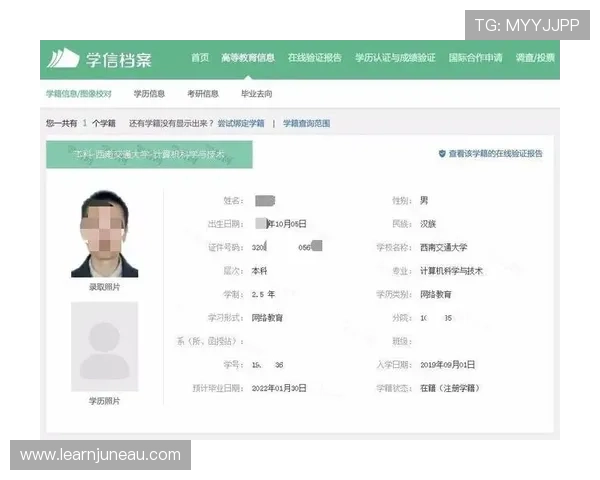This screenshot has height=480, width=600.
Task: Click the 学历照片 placeholder image
Action: pyautogui.click(x=104, y=346)
